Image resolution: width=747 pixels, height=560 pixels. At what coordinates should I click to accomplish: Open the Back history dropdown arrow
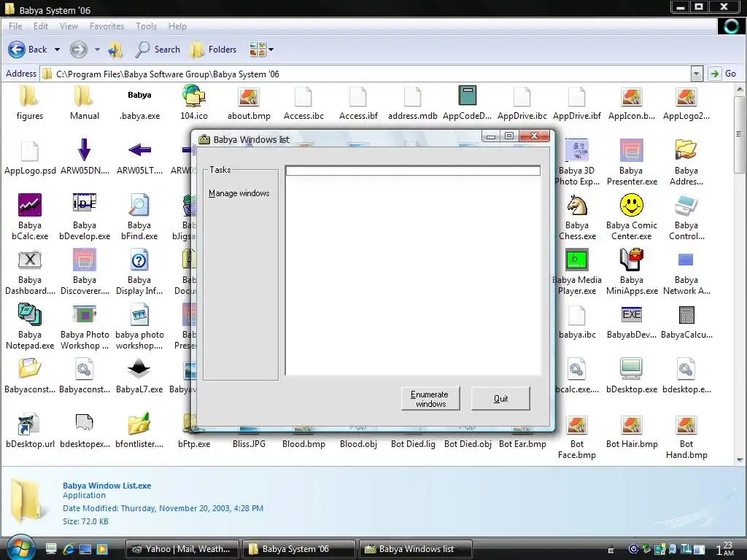(x=57, y=49)
